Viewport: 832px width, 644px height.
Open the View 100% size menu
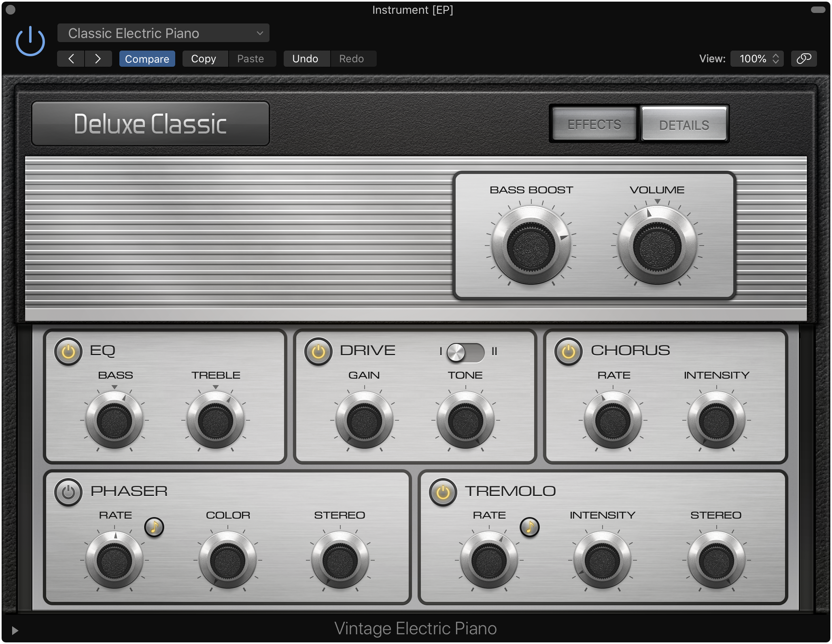point(757,59)
